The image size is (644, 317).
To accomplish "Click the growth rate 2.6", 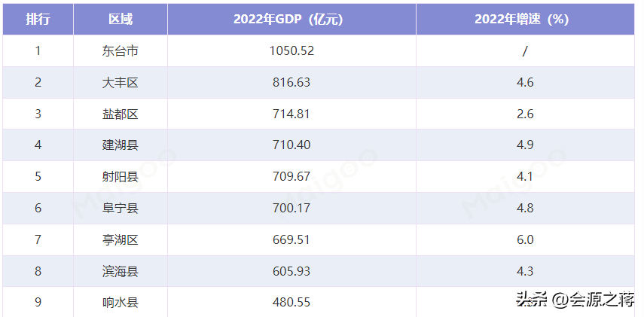I will pos(525,114).
